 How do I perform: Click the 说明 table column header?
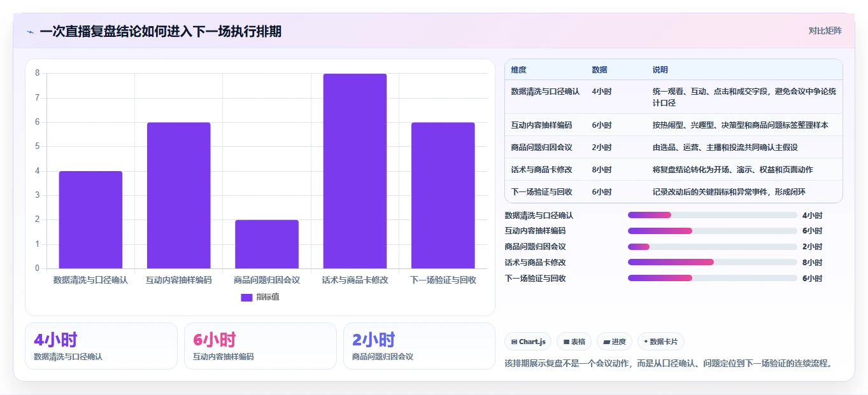click(660, 70)
